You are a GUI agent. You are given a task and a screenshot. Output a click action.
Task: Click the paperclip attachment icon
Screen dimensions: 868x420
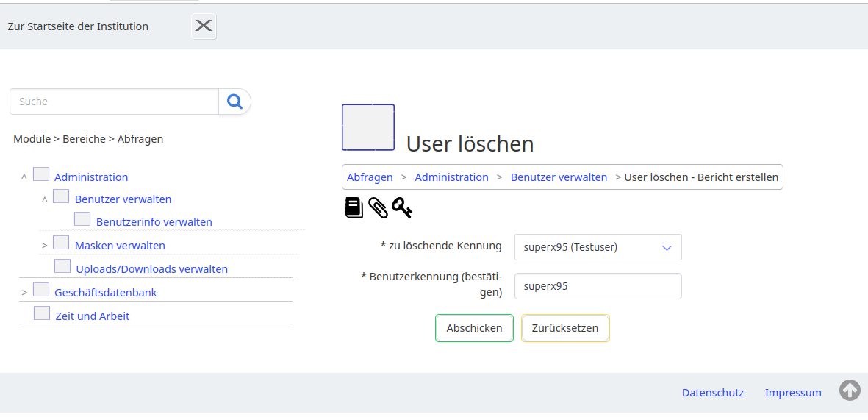coord(378,208)
